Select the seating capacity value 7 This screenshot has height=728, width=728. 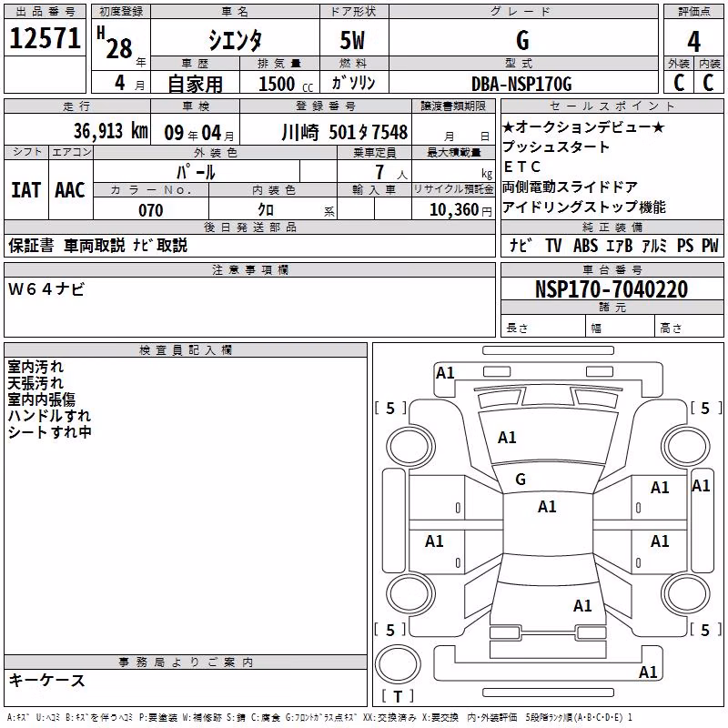pos(379,172)
